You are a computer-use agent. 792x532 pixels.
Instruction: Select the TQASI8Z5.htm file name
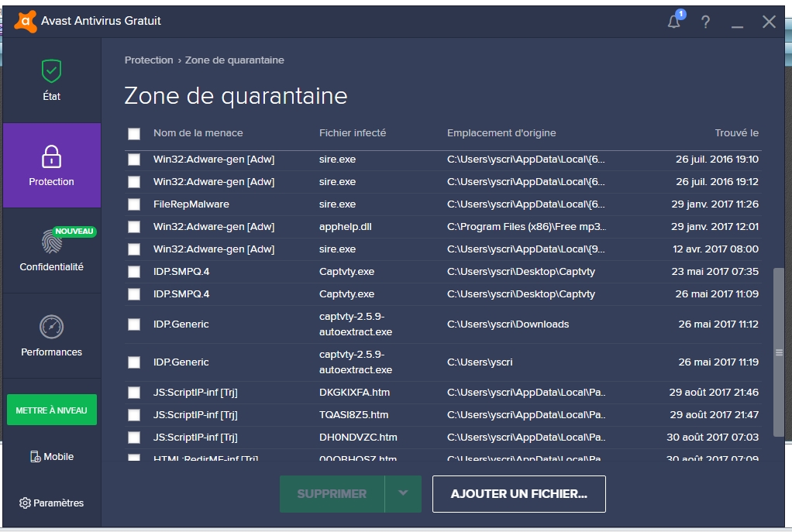coord(353,415)
